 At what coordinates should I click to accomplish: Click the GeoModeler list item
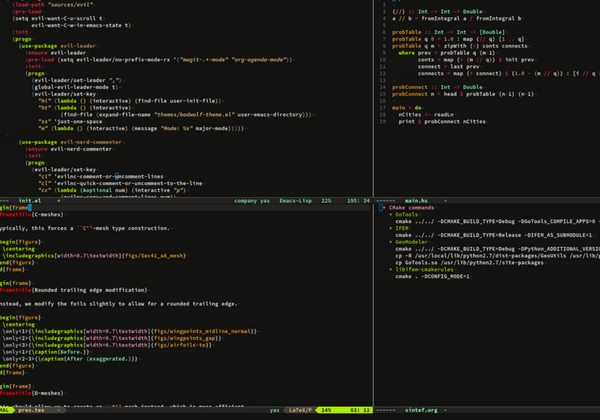(x=411, y=242)
